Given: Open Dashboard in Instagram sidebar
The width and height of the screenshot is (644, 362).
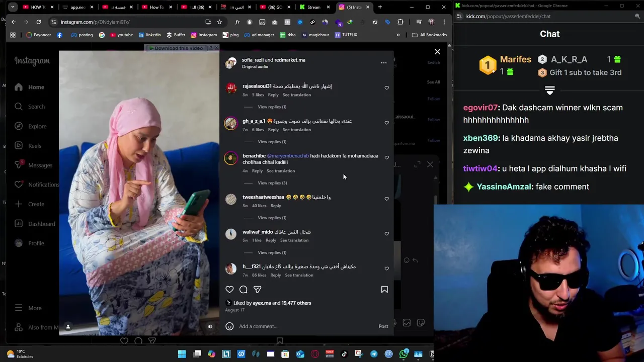Looking at the screenshot, I should pos(34,224).
